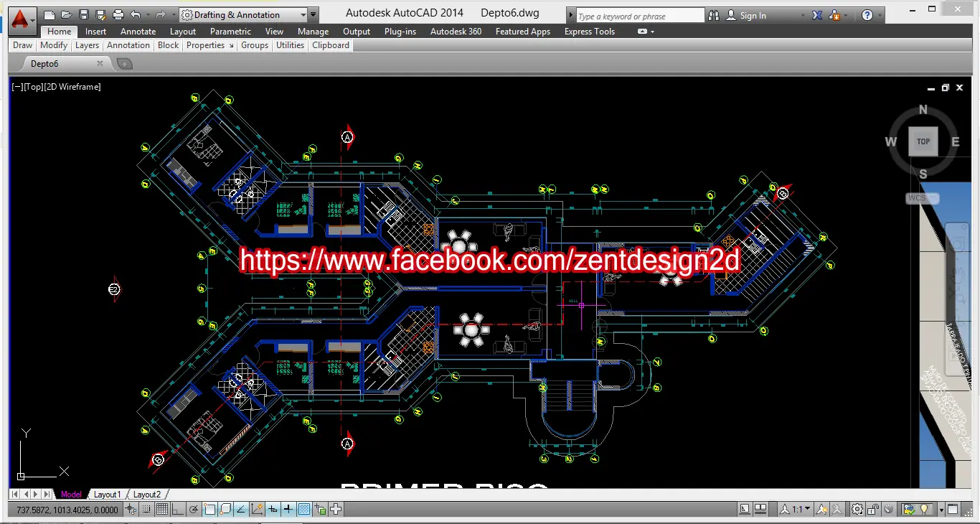Click the toolbar lock padlock icon
This screenshot has width=980, height=524.
[873, 510]
